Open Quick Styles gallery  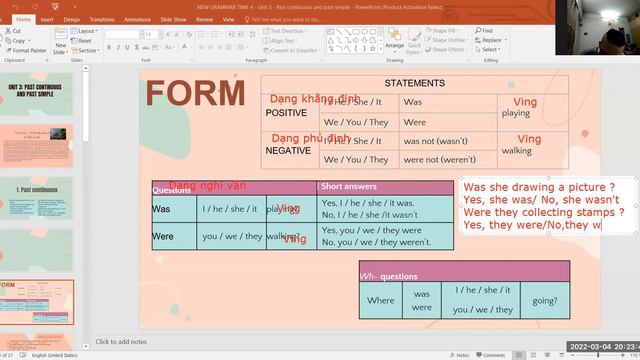tap(414, 41)
